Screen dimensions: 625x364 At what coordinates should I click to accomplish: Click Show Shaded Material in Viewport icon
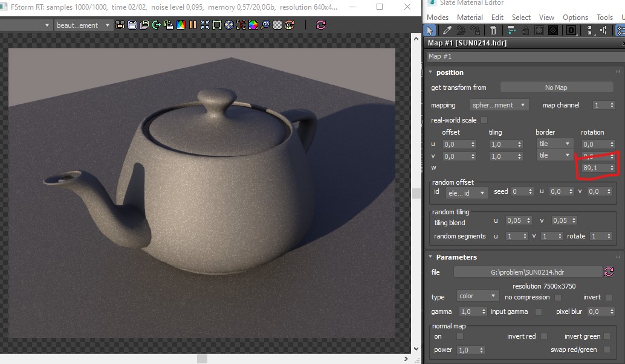(x=539, y=30)
